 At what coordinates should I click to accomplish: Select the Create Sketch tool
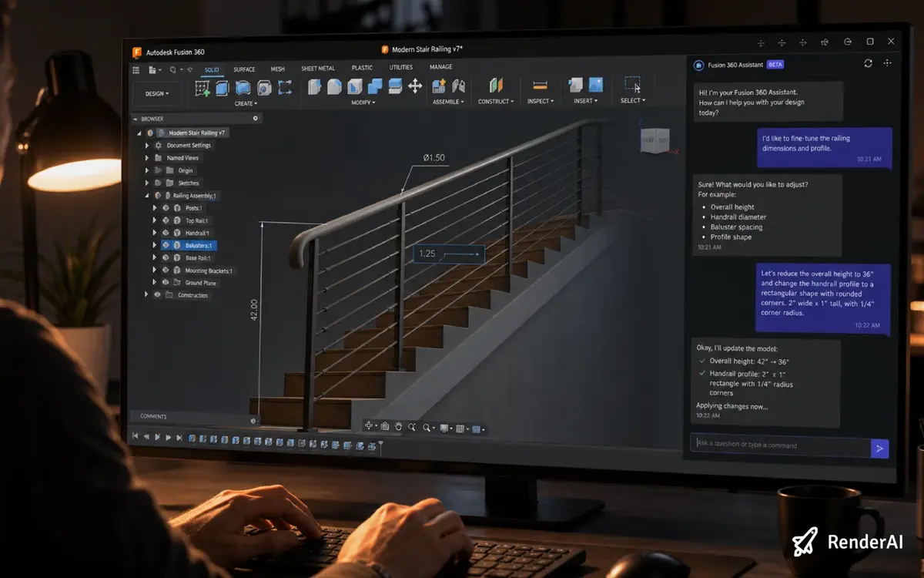pos(203,88)
